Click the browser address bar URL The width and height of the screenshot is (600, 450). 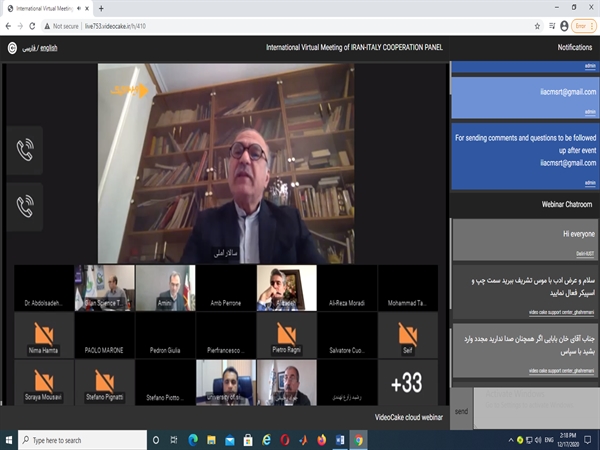pyautogui.click(x=115, y=26)
